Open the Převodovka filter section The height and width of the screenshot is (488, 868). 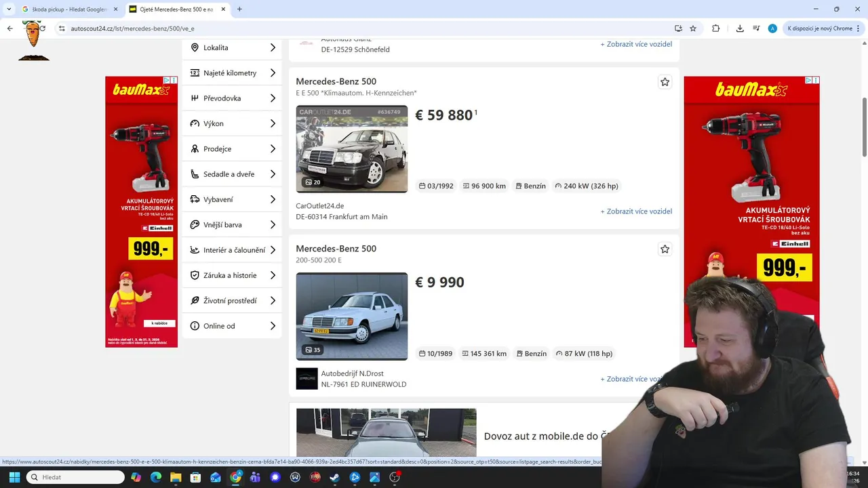[232, 98]
